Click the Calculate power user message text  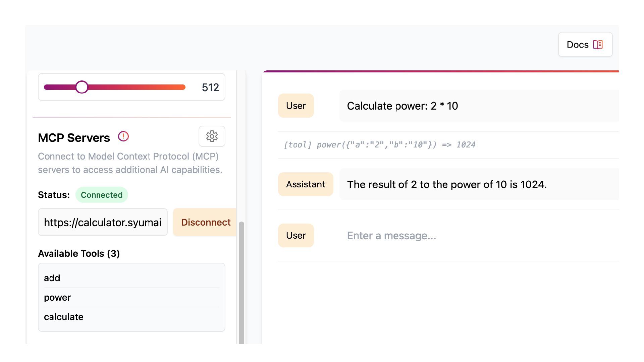click(x=402, y=106)
